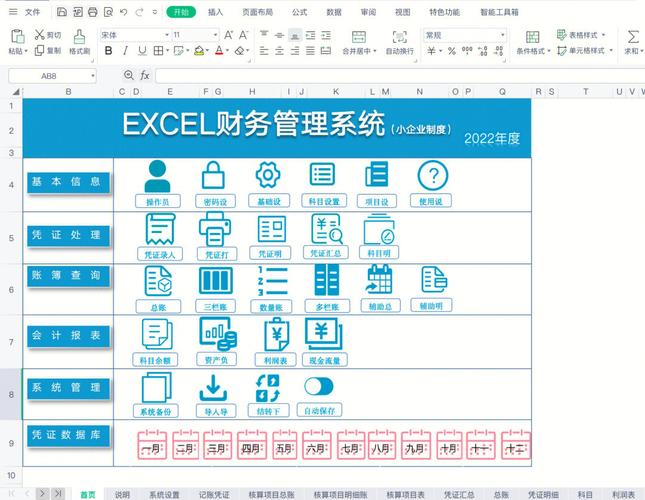Open the 利润表 clipboard yen icon
This screenshot has width=645, height=500.
click(x=276, y=334)
